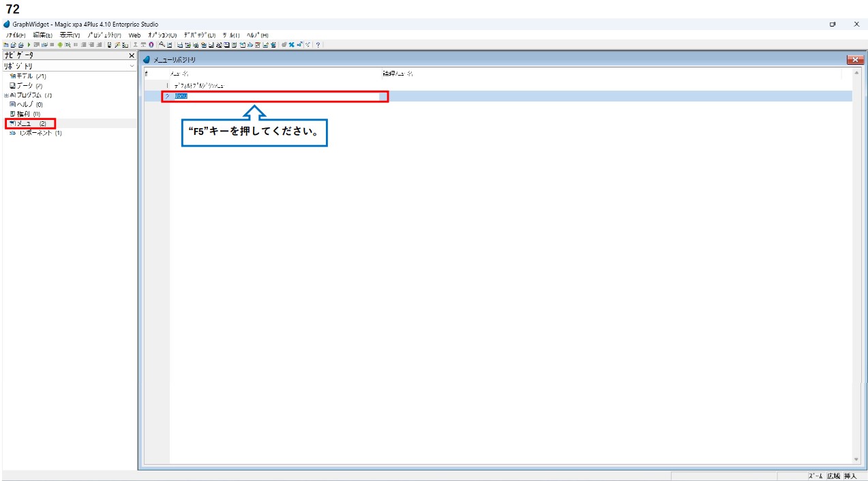Click the magnifier search icon in toolbar
Screen dimensions: 868x481
[x=162, y=45]
